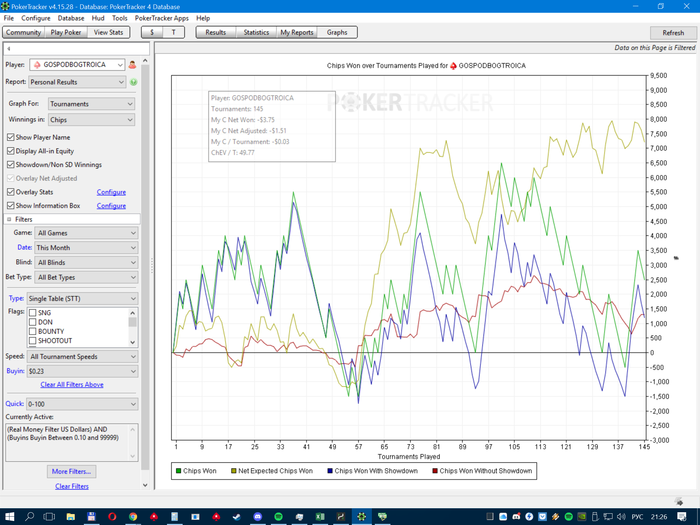This screenshot has width=700, height=525.
Task: Click the status icon in bottom-right status bar
Action: pyautogui.click(x=679, y=502)
